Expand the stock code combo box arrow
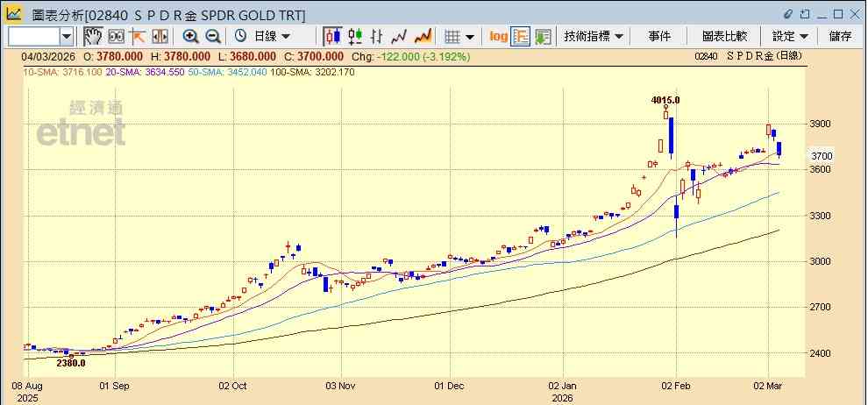868x405 pixels. (67, 37)
